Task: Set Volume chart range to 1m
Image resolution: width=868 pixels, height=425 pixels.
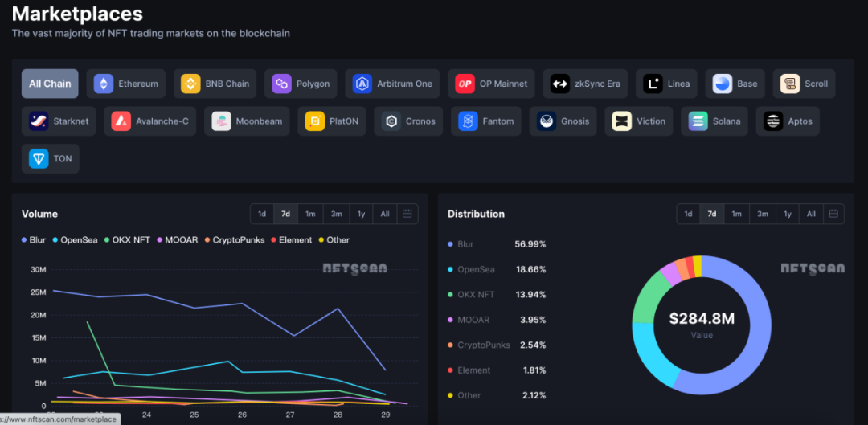Action: pyautogui.click(x=310, y=214)
